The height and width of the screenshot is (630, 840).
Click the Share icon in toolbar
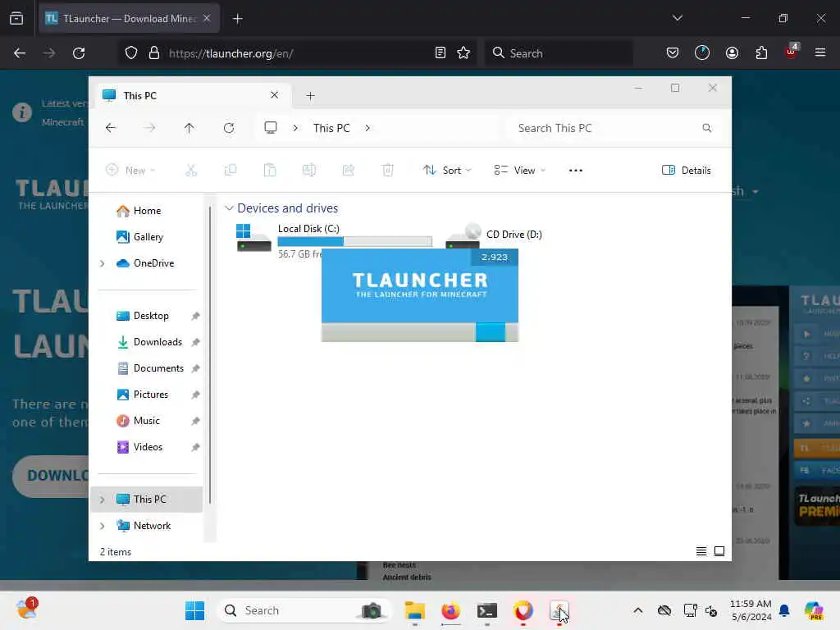click(348, 171)
